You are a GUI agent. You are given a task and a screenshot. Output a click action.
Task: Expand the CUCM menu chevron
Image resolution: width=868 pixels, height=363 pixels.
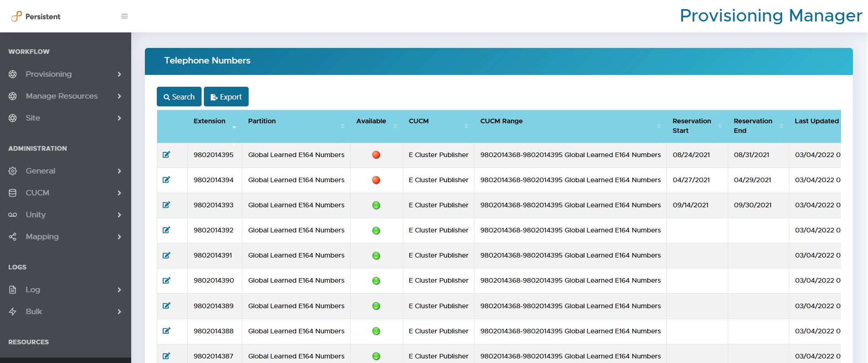click(x=119, y=193)
